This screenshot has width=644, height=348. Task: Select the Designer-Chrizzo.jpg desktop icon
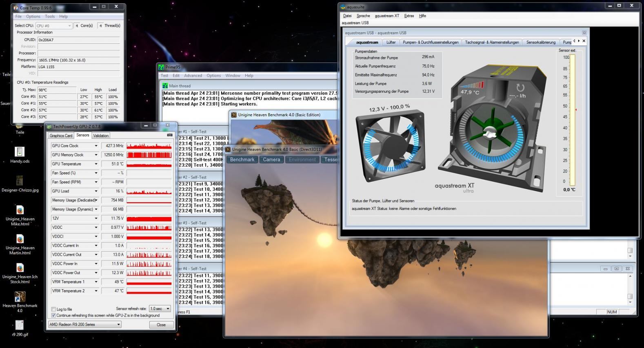(x=20, y=183)
